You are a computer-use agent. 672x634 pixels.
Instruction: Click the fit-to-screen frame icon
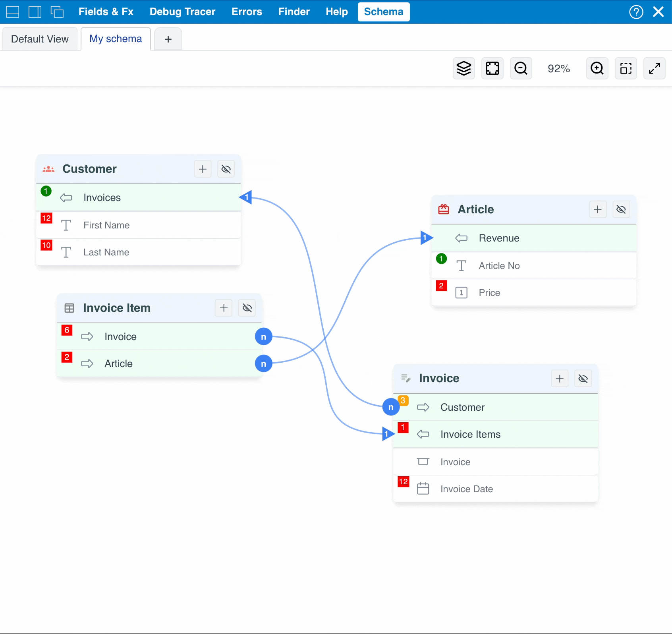(492, 68)
